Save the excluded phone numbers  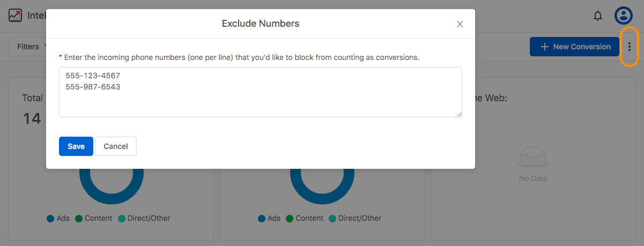coord(76,146)
